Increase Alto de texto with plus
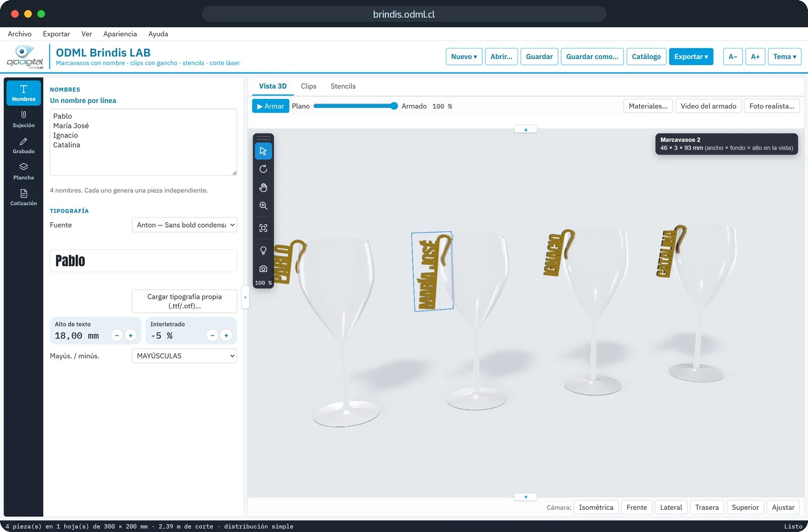The height and width of the screenshot is (532, 808). [x=131, y=336]
